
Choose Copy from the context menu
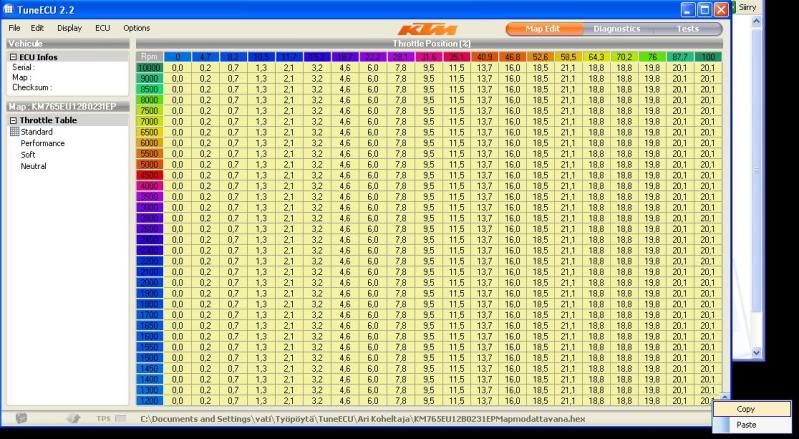(746, 409)
